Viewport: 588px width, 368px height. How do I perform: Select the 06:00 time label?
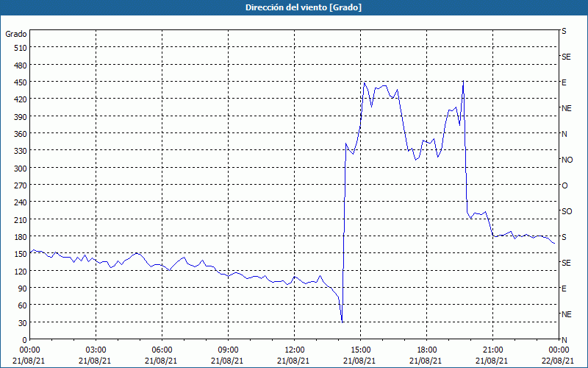162,350
